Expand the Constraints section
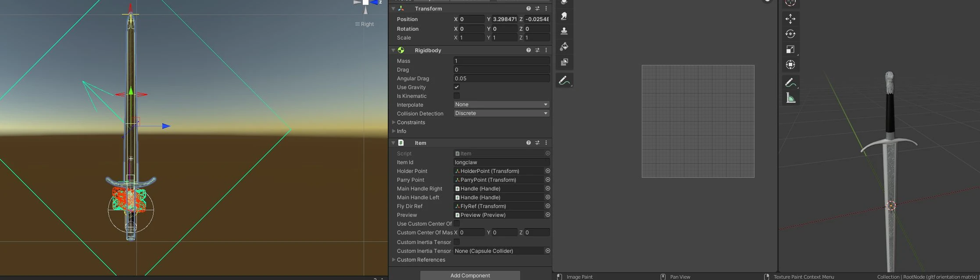 (393, 122)
